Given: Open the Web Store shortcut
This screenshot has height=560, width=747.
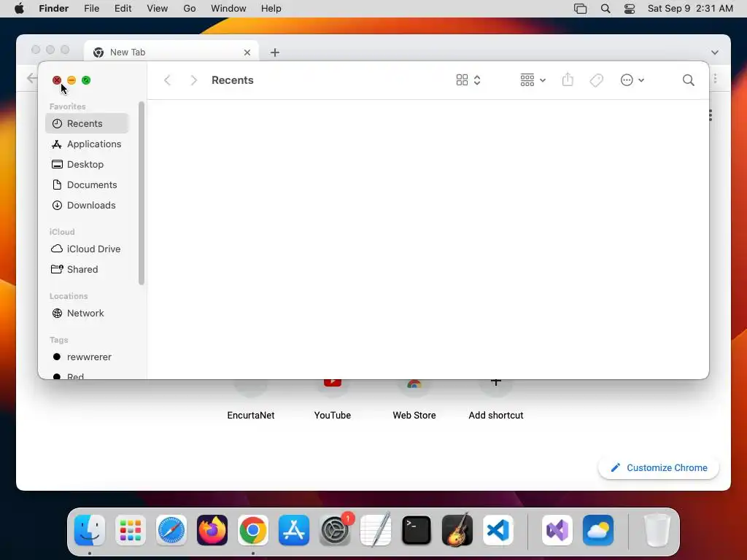Looking at the screenshot, I should [x=414, y=399].
